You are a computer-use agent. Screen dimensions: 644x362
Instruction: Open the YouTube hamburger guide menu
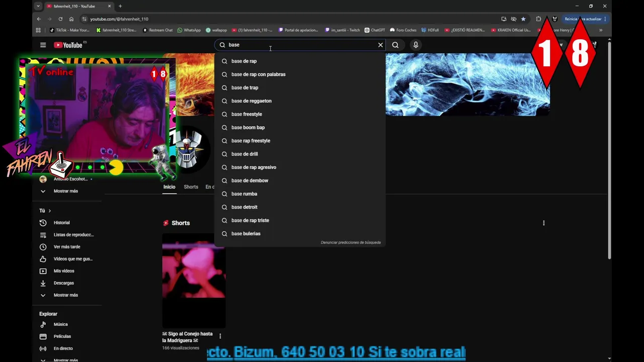(43, 45)
